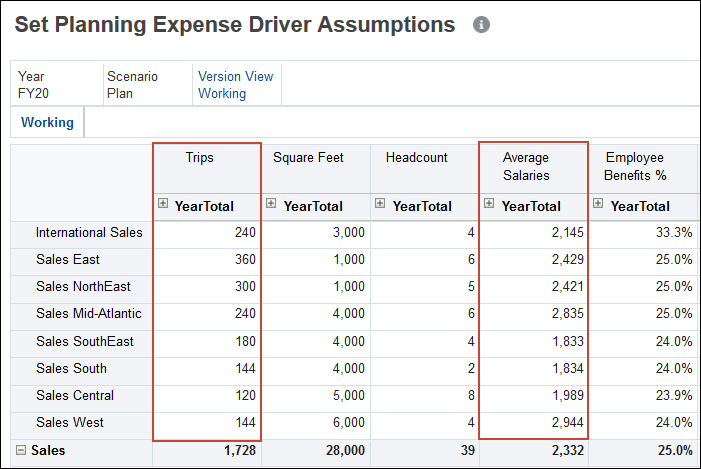Click the Scenario Plan selector
Image resolution: width=701 pixels, height=469 pixels.
pyautogui.click(x=132, y=84)
